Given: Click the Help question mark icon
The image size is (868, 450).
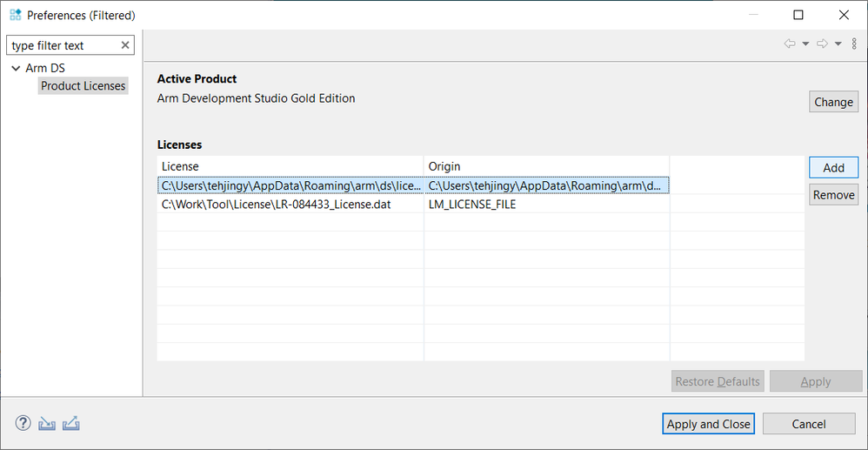Looking at the screenshot, I should [x=23, y=424].
